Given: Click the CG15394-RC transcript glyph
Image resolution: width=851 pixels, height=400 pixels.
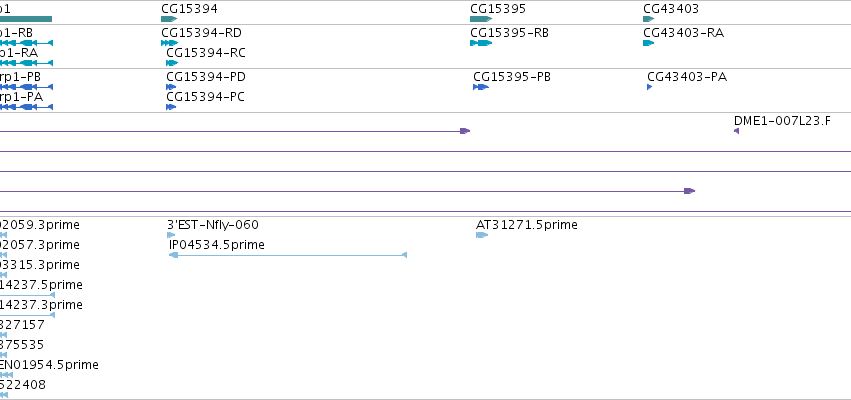Looking at the screenshot, I should click(172, 63).
